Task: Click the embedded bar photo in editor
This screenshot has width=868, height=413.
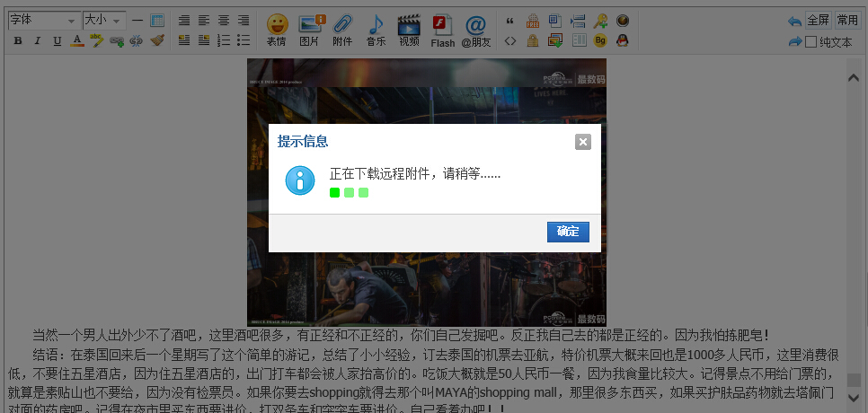Action: point(426,192)
